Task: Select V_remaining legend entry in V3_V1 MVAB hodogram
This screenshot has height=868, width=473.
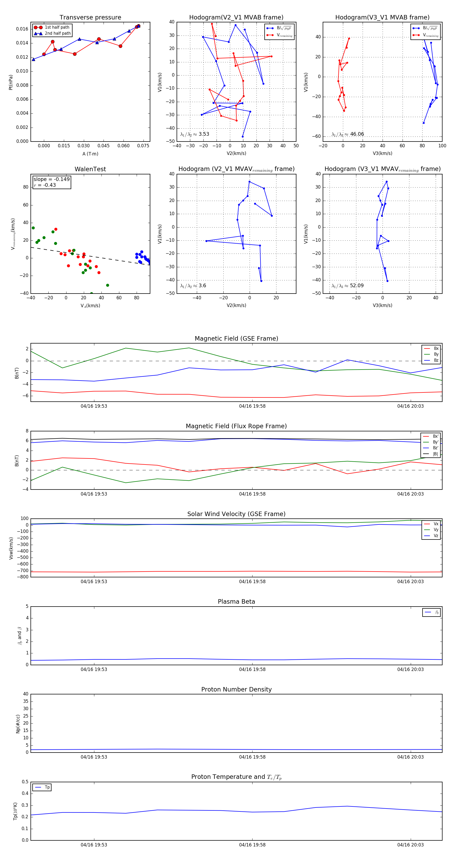Action: pos(425,35)
